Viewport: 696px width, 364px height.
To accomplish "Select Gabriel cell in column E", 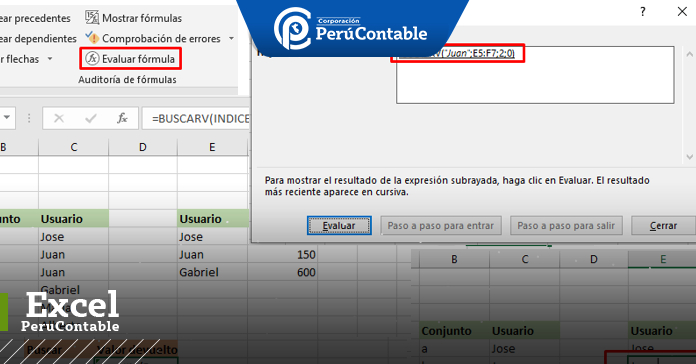I will (213, 273).
